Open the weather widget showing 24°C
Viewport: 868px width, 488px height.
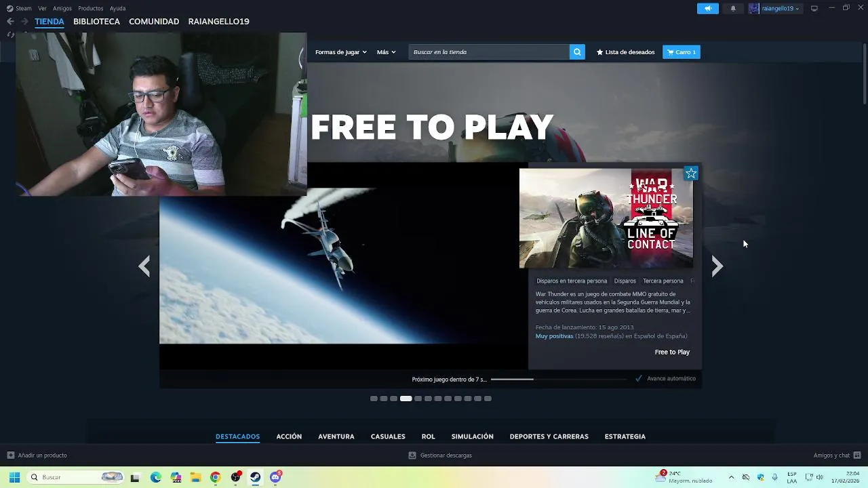(x=684, y=477)
